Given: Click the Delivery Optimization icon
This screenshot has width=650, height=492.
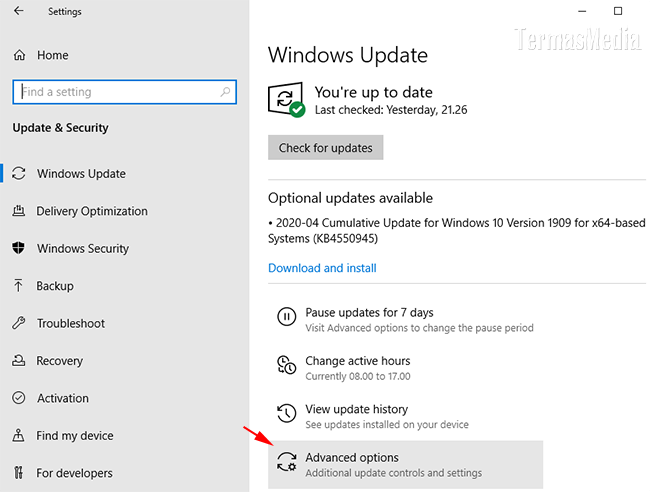Looking at the screenshot, I should pos(19,211).
